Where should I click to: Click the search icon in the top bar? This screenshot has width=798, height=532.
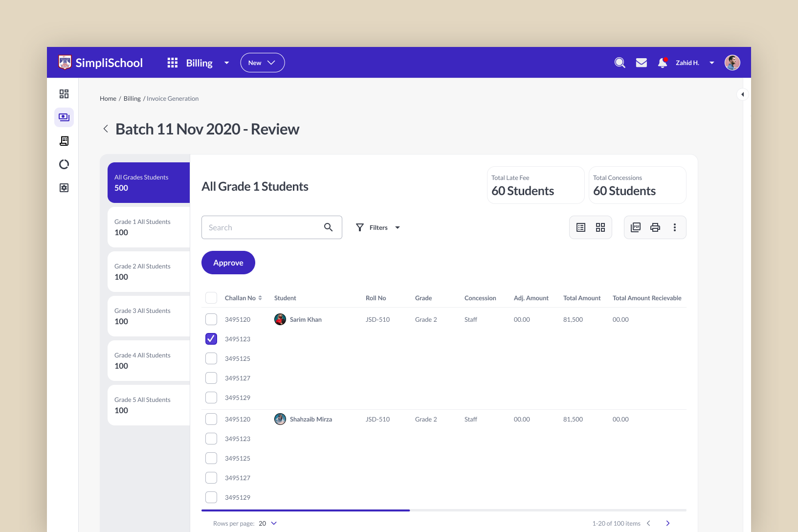point(620,63)
